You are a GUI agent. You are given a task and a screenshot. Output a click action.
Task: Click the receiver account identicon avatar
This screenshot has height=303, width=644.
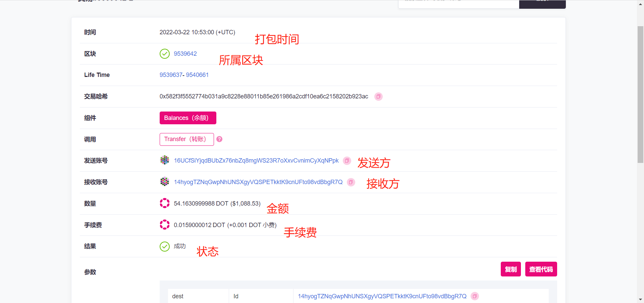tap(165, 181)
